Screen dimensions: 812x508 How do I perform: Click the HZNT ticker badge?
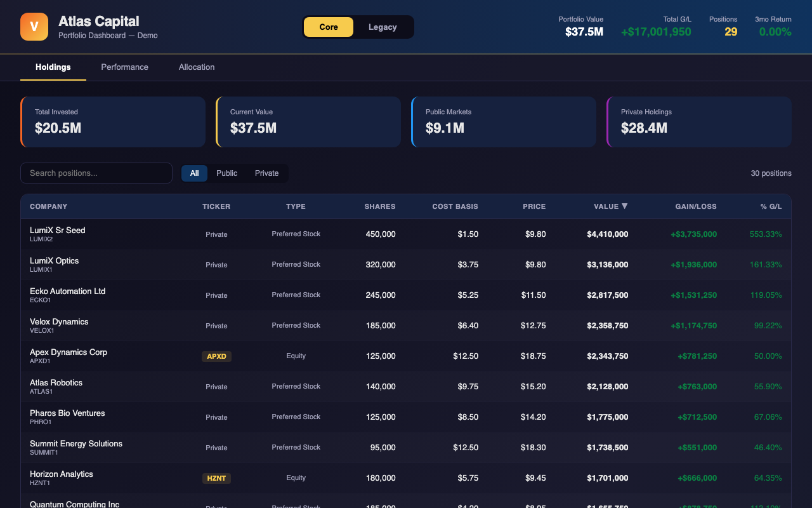[216, 478]
